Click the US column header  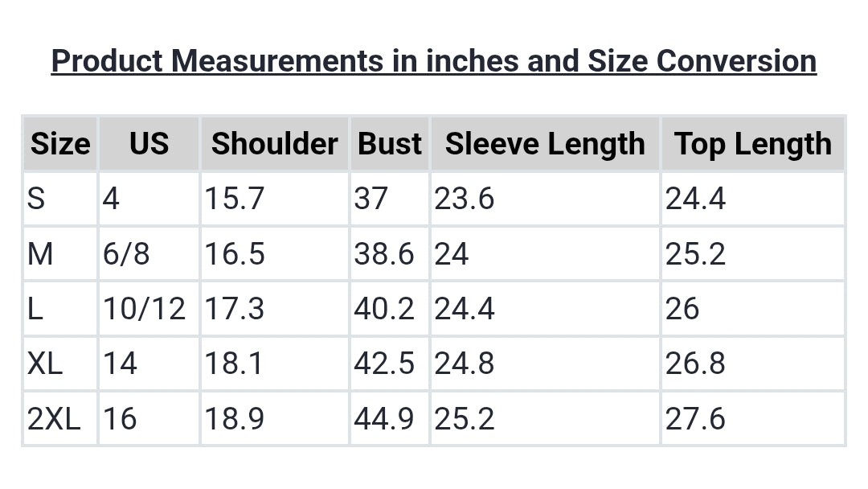click(x=149, y=144)
